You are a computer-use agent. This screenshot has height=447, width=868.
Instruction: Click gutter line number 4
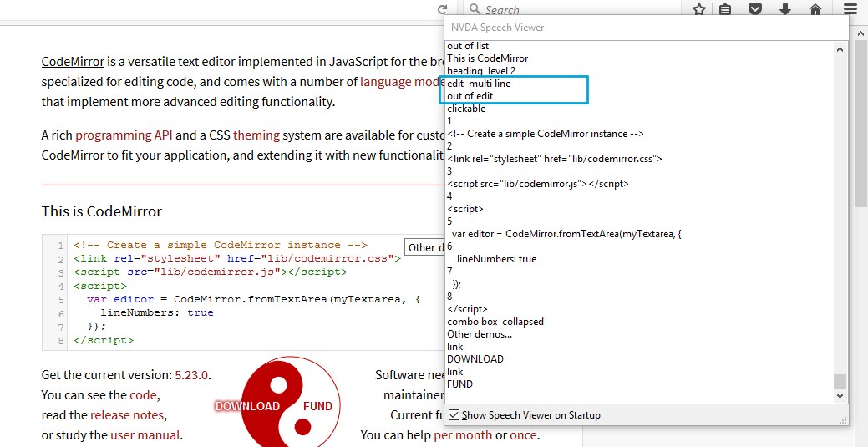pos(61,287)
